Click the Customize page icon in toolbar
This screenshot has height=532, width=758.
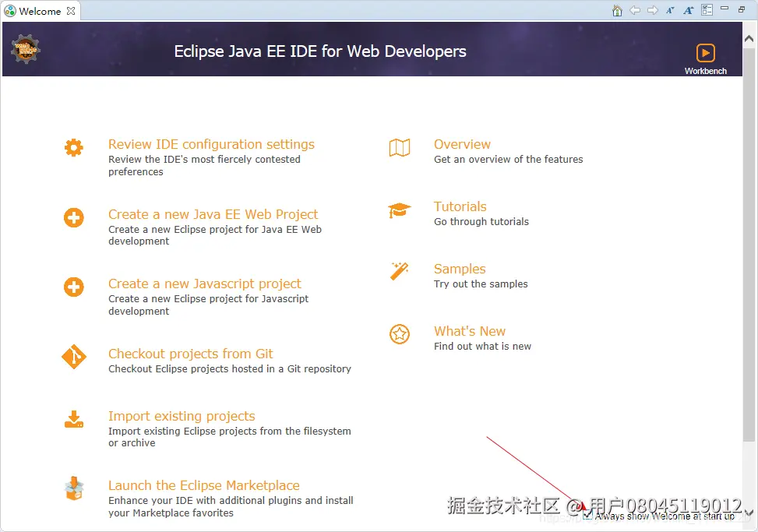[x=707, y=10]
